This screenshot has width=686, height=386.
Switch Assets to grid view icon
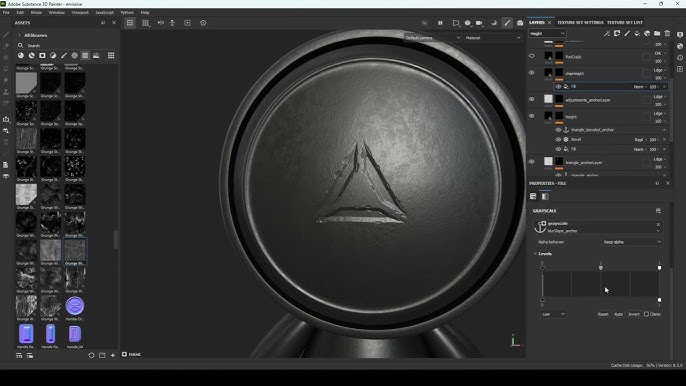(x=111, y=56)
